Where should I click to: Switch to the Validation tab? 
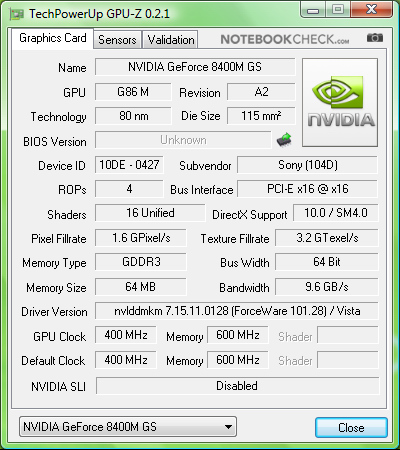click(x=171, y=40)
